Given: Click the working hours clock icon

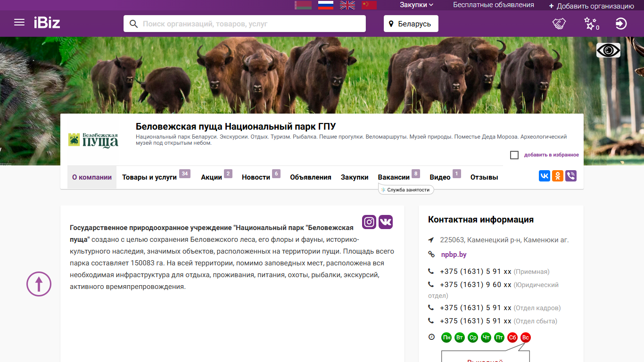Looking at the screenshot, I should tap(431, 337).
